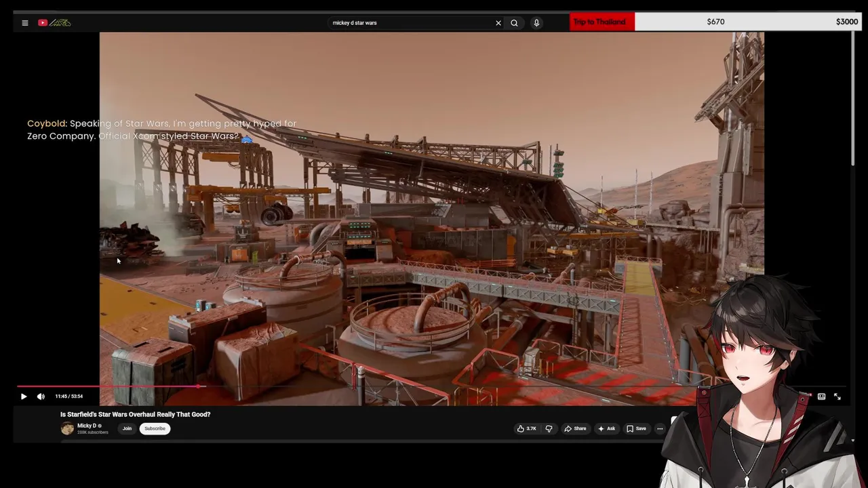This screenshot has width=868, height=488.
Task: Play the video with the play button
Action: (24, 396)
